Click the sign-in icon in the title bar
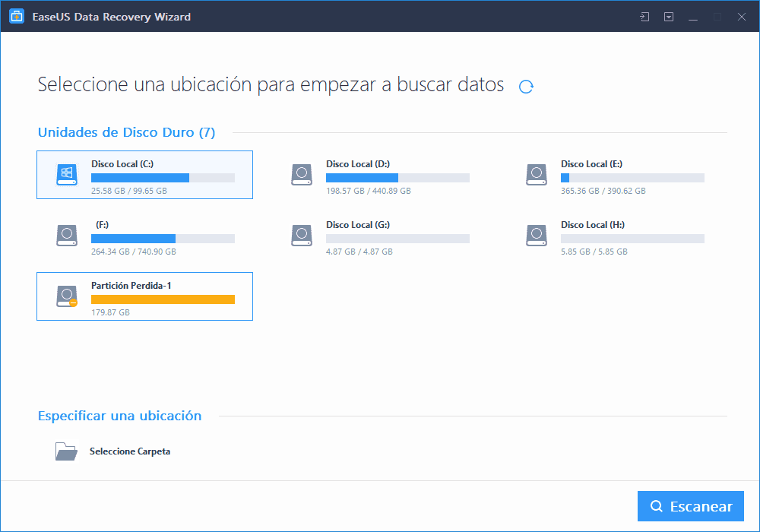Image resolution: width=760 pixels, height=532 pixels. [644, 16]
